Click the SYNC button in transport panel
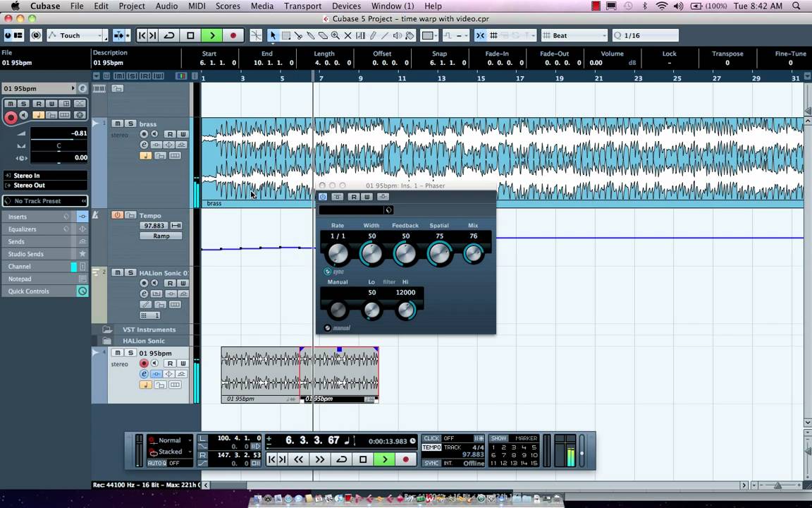812x508 pixels. (x=431, y=463)
